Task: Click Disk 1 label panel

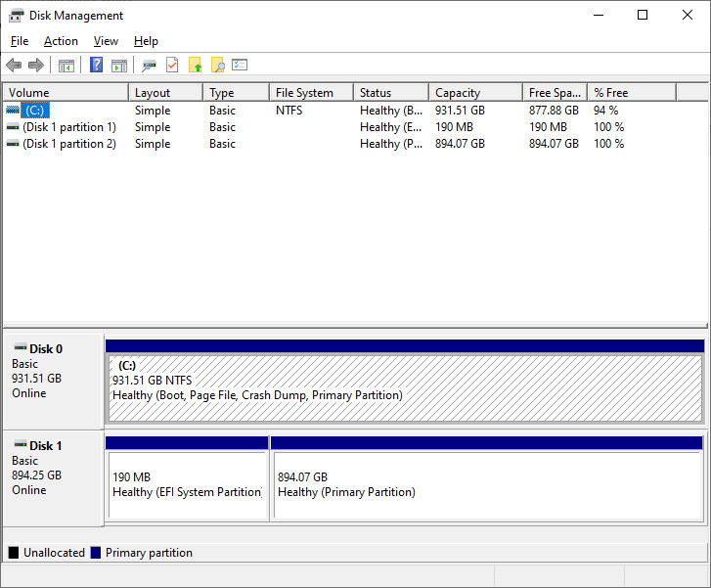Action: pyautogui.click(x=53, y=478)
